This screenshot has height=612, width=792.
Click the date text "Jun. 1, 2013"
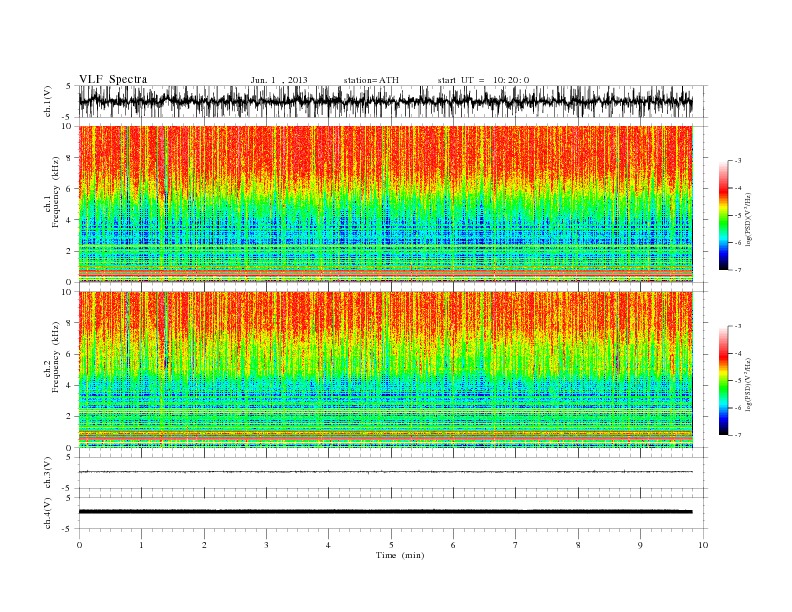point(279,80)
